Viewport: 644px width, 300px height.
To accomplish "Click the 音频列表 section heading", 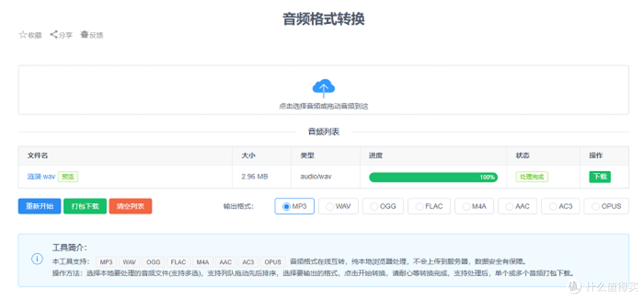I will pyautogui.click(x=324, y=132).
